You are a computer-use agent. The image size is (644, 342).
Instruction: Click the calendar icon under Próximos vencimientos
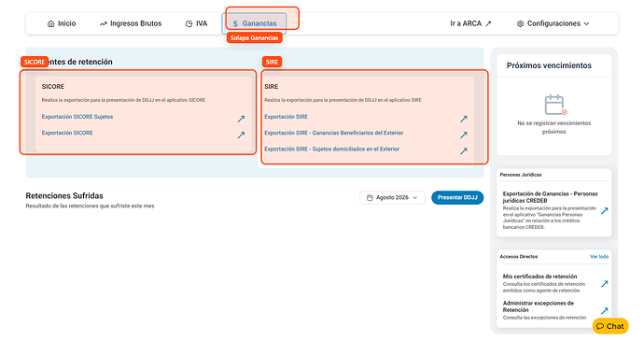(555, 105)
